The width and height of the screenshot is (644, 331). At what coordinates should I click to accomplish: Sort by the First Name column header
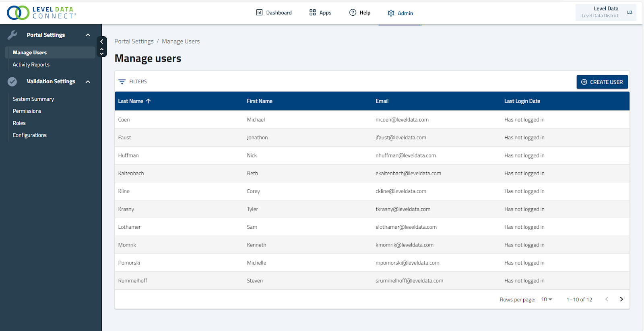[x=260, y=101]
